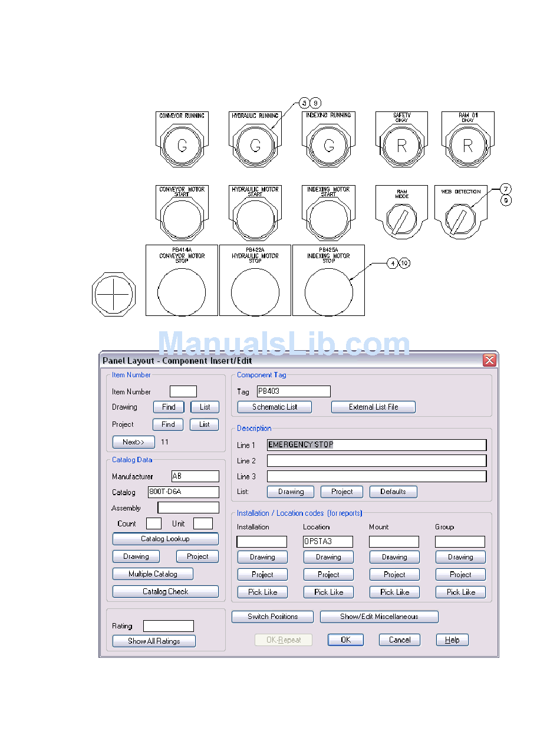Viewport: 560px width, 751px height.
Task: Click Project button under Installation
Action: coord(262,575)
